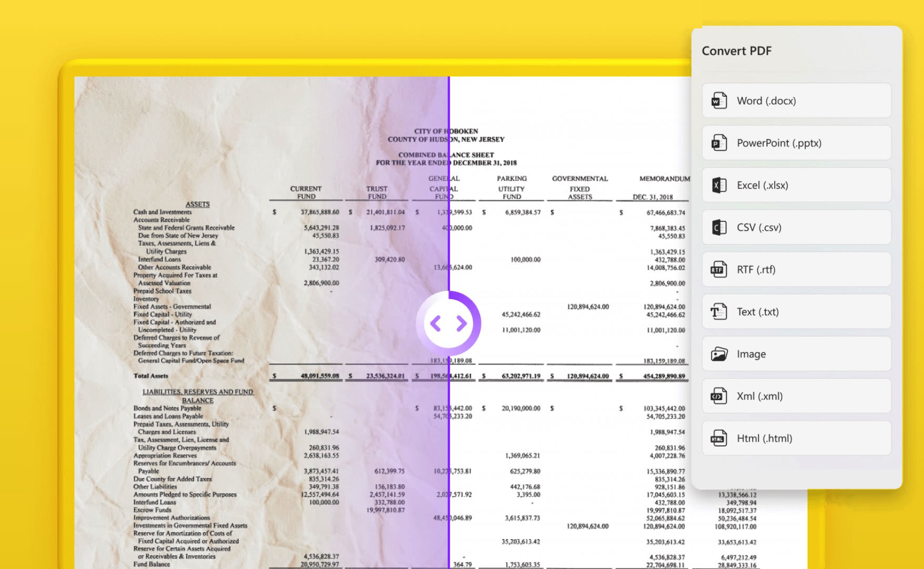This screenshot has width=924, height=569.
Task: Click the Text file icon
Action: (x=718, y=311)
